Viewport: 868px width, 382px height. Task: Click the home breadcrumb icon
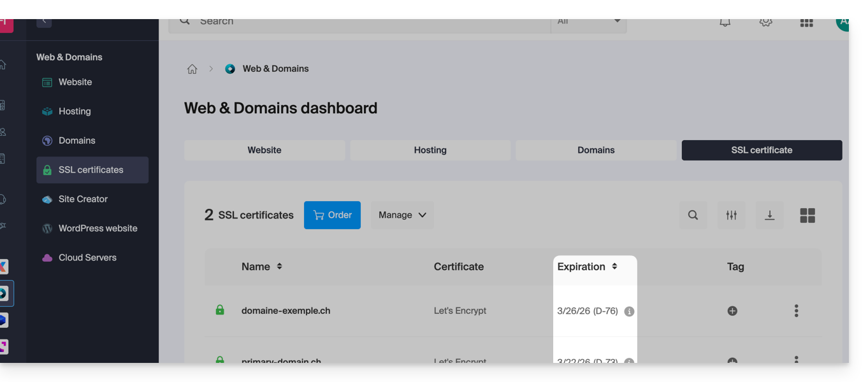(192, 68)
